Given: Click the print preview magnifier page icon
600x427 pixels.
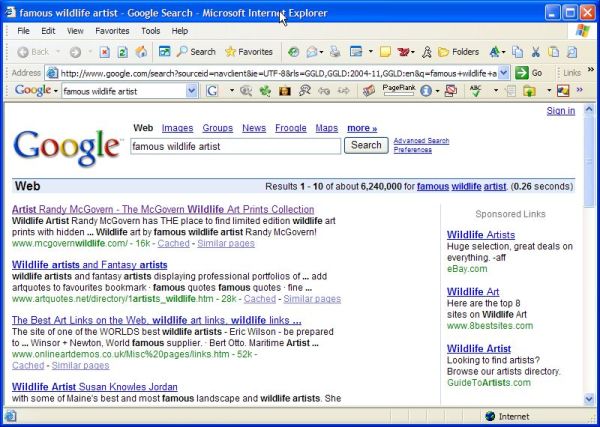Looking at the screenshot, I should pos(572,52).
